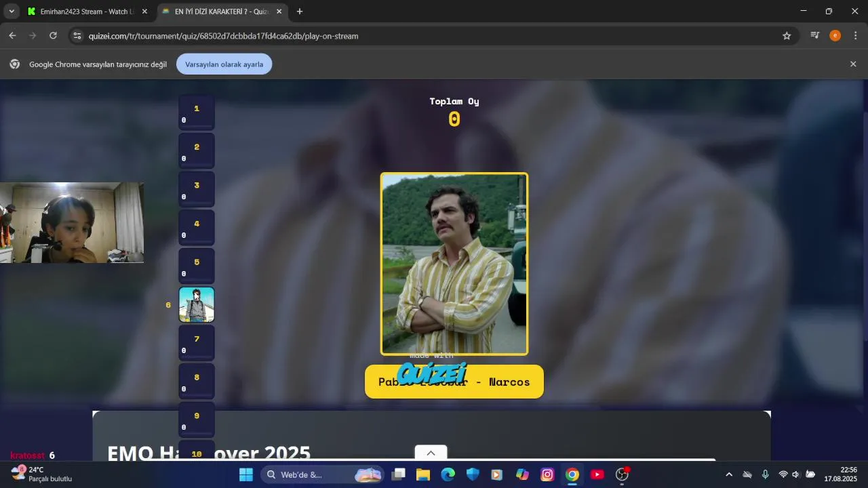The height and width of the screenshot is (488, 868).
Task: Select vote slot number 1
Action: click(x=197, y=113)
